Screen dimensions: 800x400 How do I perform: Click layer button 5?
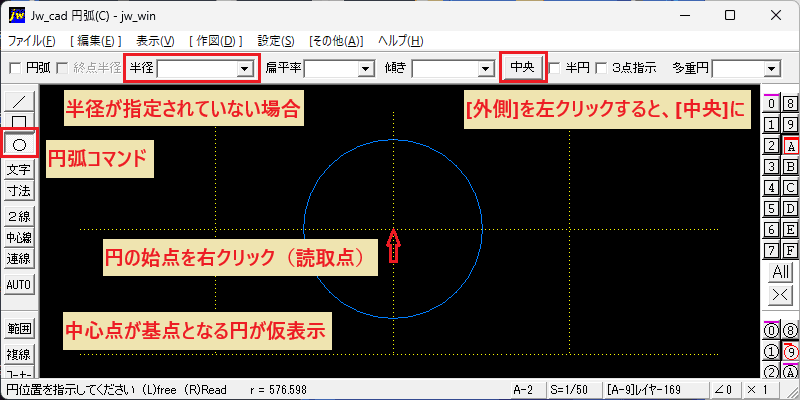pos(772,209)
